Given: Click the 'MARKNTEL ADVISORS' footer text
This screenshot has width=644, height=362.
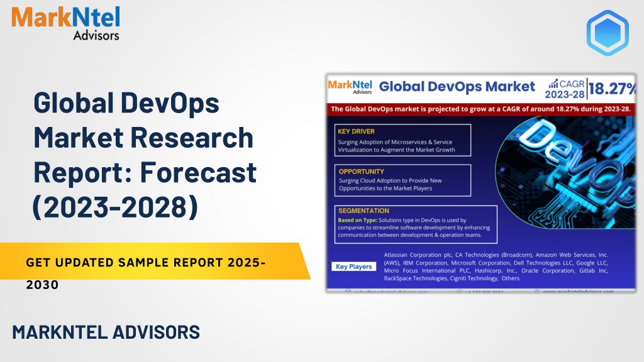Looking at the screenshot, I should 106,332.
